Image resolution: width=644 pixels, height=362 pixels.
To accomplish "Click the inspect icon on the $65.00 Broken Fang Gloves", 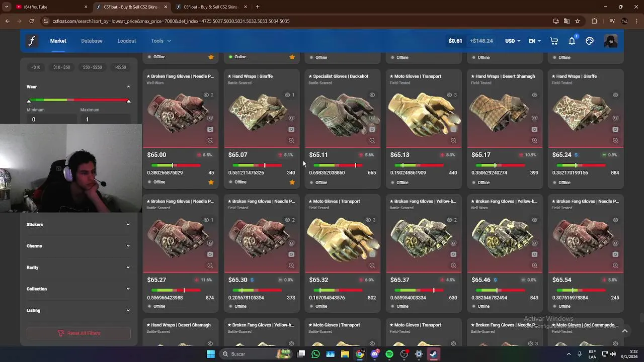I will (210, 118).
